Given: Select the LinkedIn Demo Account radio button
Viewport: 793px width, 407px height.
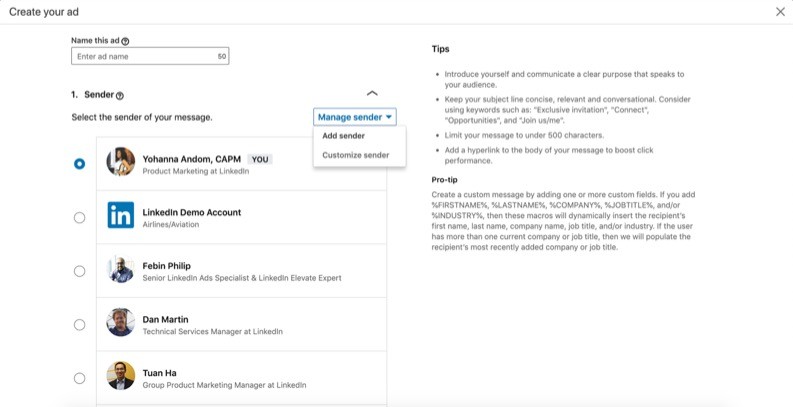Looking at the screenshot, I should coord(80,217).
